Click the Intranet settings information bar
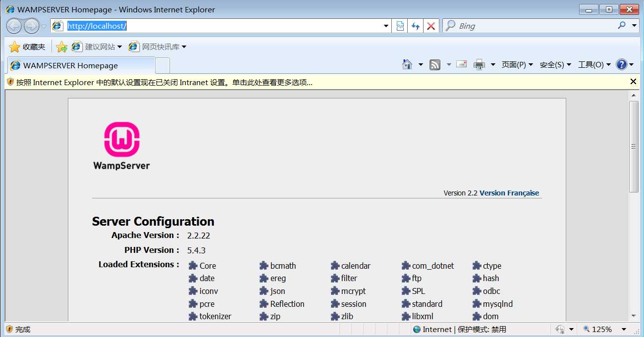 (317, 82)
